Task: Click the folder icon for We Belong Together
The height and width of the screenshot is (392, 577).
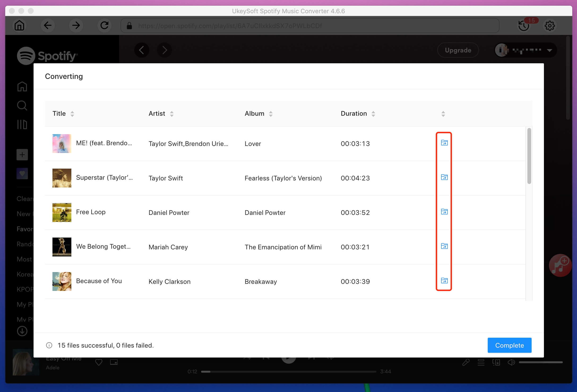Action: [x=444, y=246]
